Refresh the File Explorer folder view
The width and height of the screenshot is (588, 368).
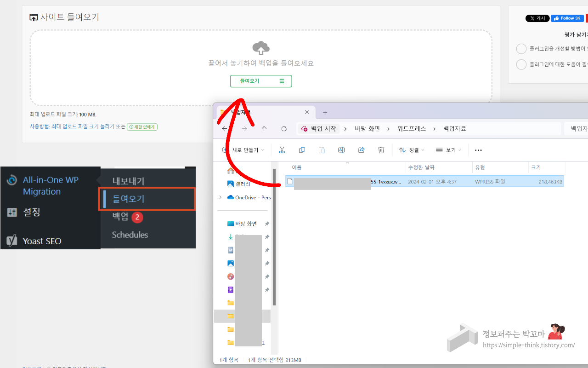pos(284,129)
